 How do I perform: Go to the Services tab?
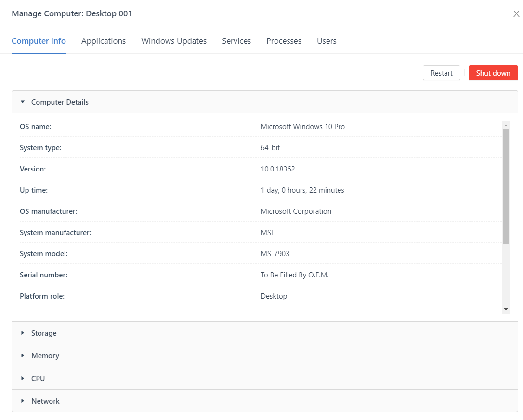click(236, 41)
